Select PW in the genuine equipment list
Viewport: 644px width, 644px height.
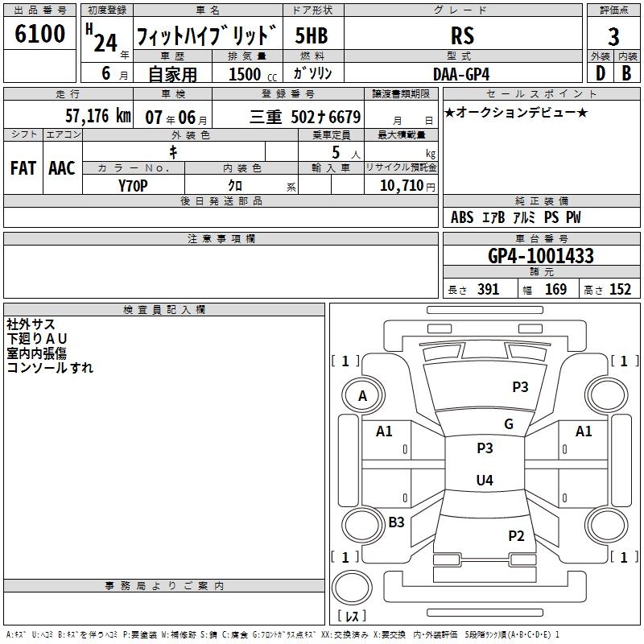coord(573,217)
